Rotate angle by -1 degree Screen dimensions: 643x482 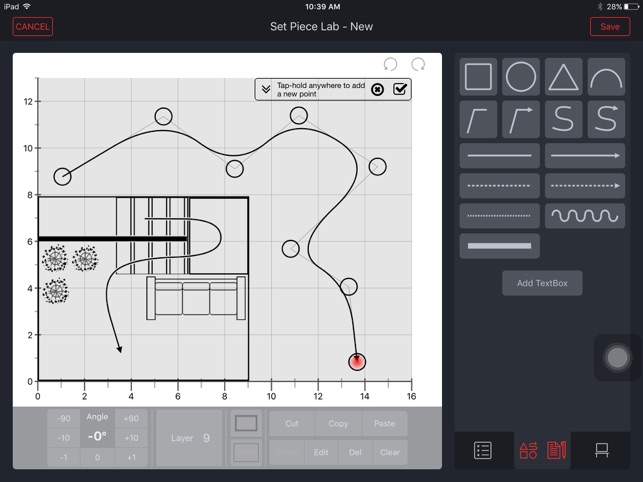tap(64, 457)
